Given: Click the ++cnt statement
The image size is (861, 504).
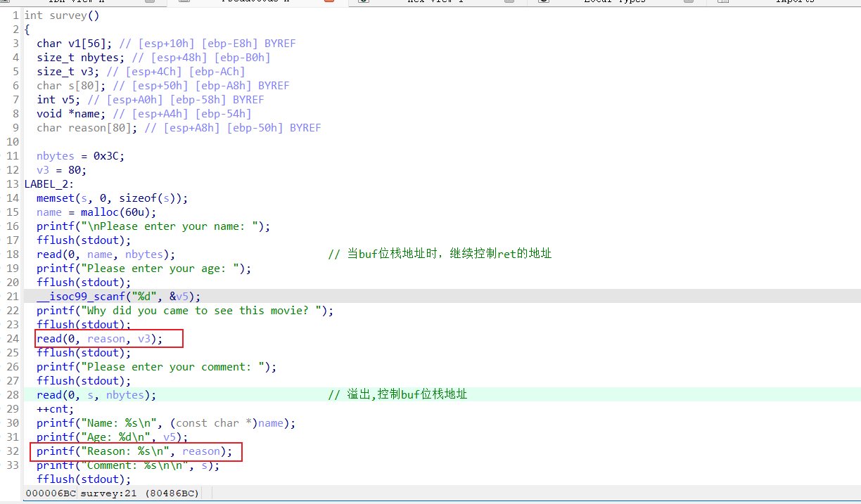Looking at the screenshot, I should [56, 409].
